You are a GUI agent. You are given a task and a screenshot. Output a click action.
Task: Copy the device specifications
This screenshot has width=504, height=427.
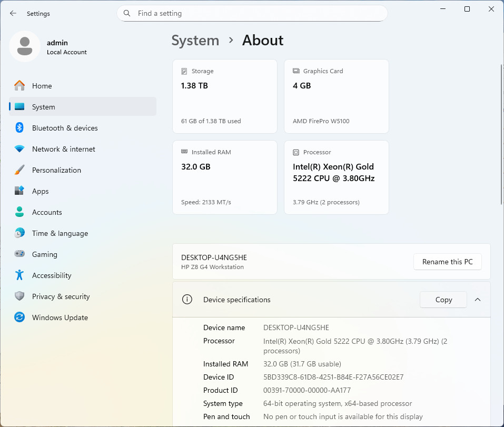click(443, 300)
